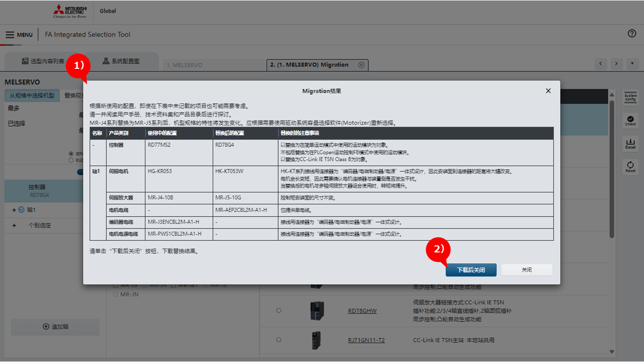The height and width of the screenshot is (362, 644).
Task: Click the 编码器电缆 product category cell
Action: tap(125, 222)
